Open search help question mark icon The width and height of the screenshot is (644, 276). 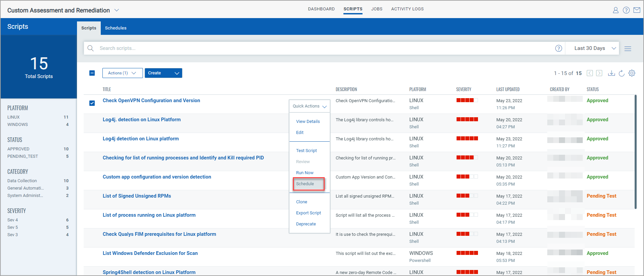tap(559, 48)
